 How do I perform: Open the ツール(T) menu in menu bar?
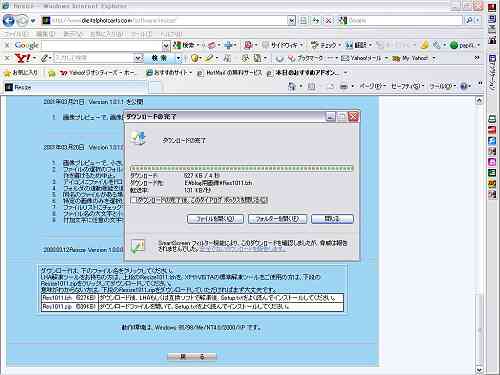(x=142, y=34)
